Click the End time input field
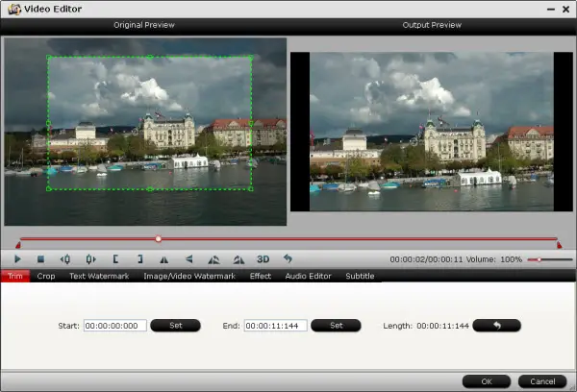The image size is (577, 392). click(275, 326)
